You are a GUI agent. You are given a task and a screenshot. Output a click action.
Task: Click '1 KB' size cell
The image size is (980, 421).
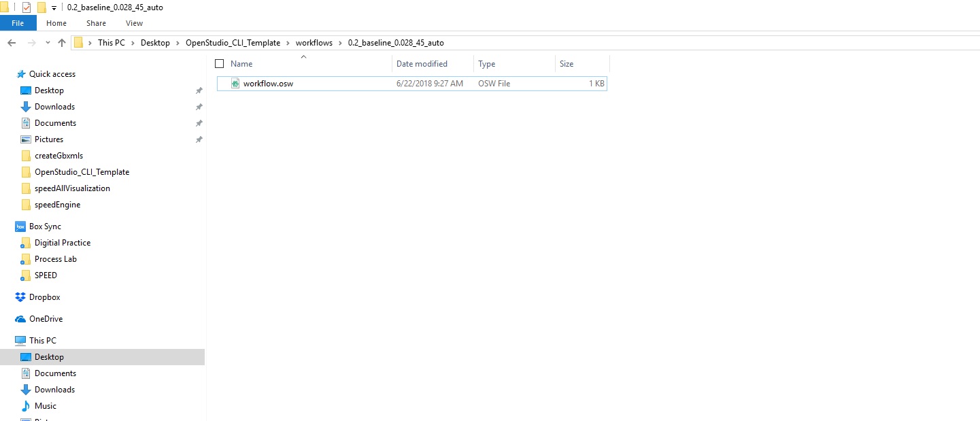point(596,84)
